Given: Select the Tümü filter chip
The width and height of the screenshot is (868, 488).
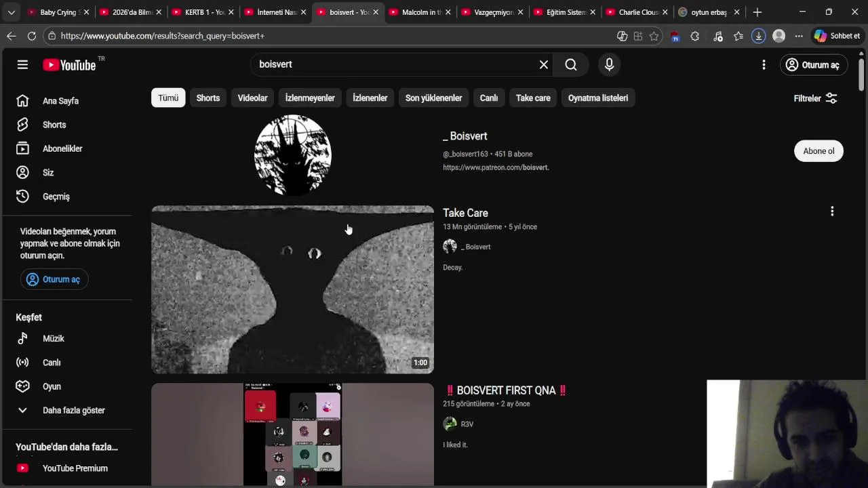Looking at the screenshot, I should pos(168,98).
